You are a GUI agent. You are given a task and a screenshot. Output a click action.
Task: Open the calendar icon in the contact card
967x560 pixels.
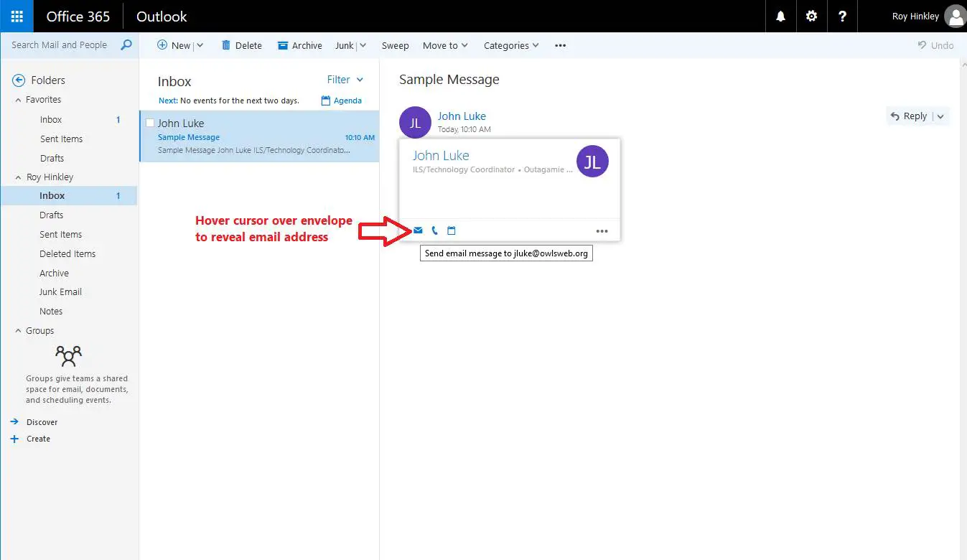click(x=451, y=230)
